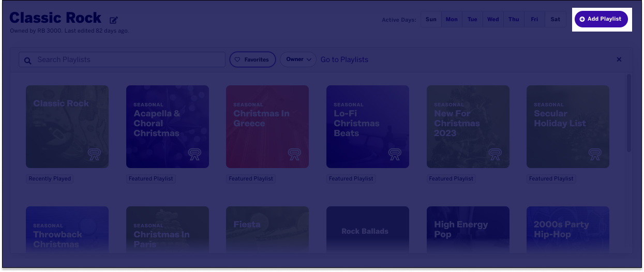This screenshot has width=644, height=272.
Task: Select the Fiesta playlist card
Action: (x=267, y=230)
